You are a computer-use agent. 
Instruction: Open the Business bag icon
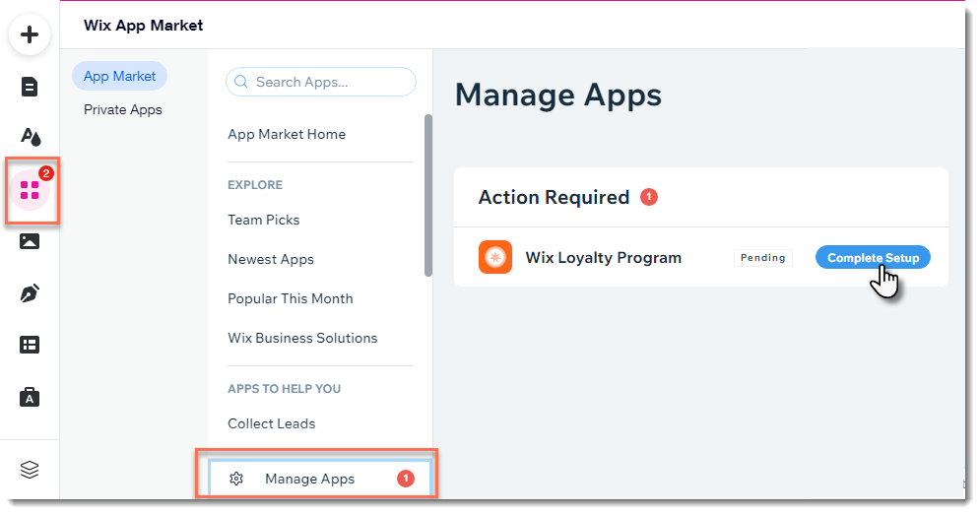[x=30, y=397]
